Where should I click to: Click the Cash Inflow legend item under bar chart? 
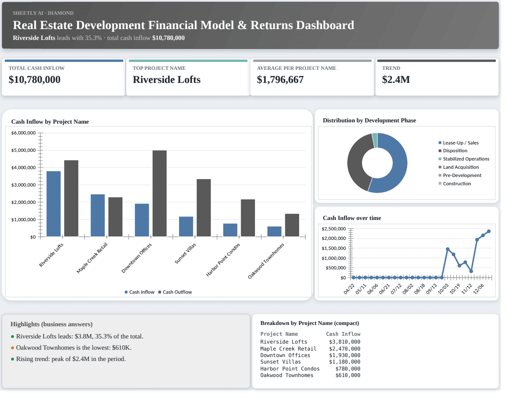[x=140, y=292]
